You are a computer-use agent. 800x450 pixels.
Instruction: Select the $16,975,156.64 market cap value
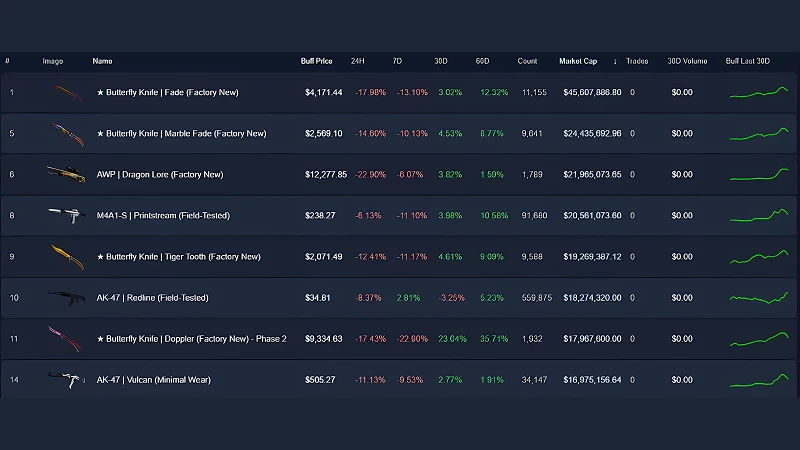(592, 380)
